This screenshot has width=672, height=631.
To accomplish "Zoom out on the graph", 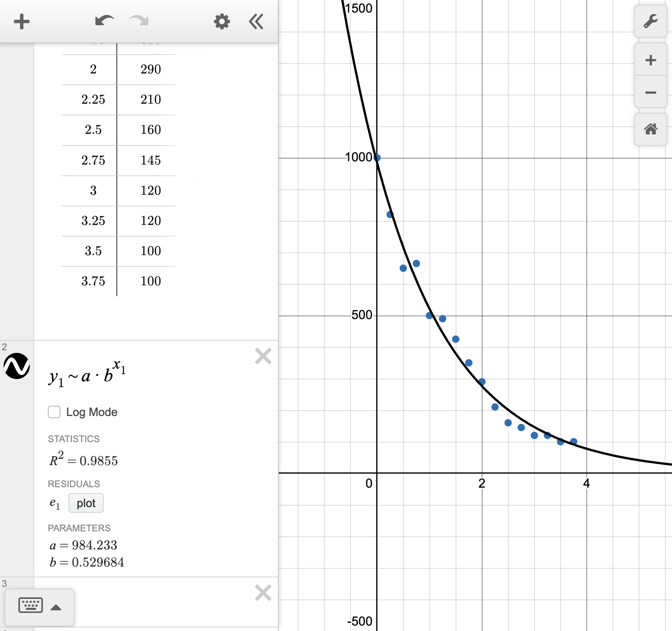I will [650, 92].
